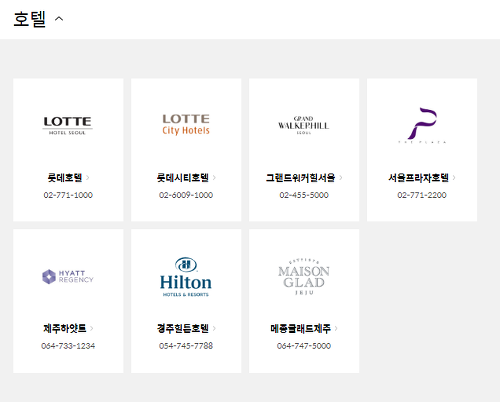Collapse the 호텔 section chevron

coord(59,19)
